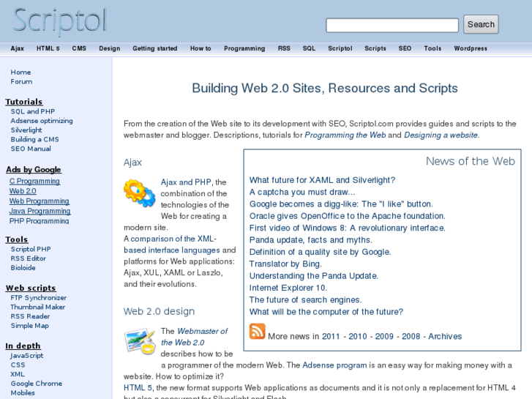Open the Forum sidebar link
This screenshot has width=532, height=399.
click(x=21, y=82)
